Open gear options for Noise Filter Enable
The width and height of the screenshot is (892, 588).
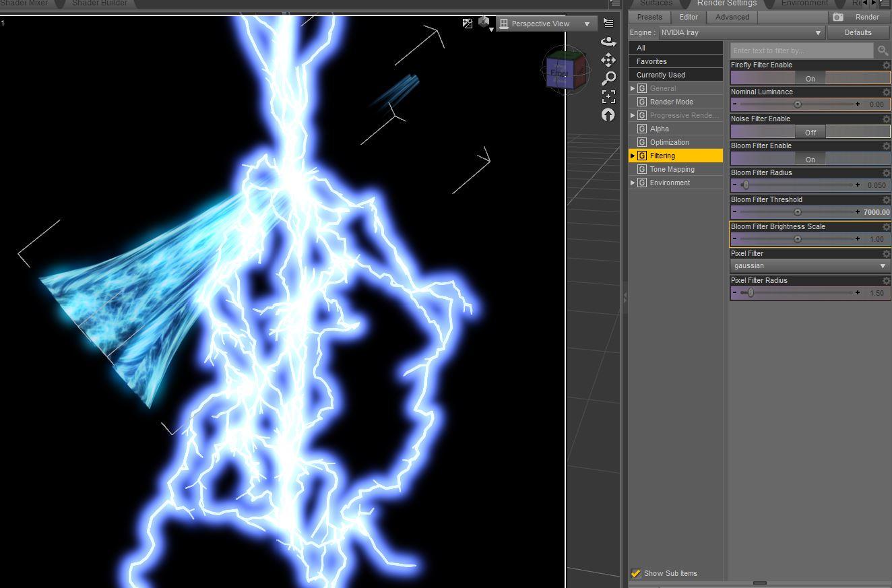tap(886, 119)
